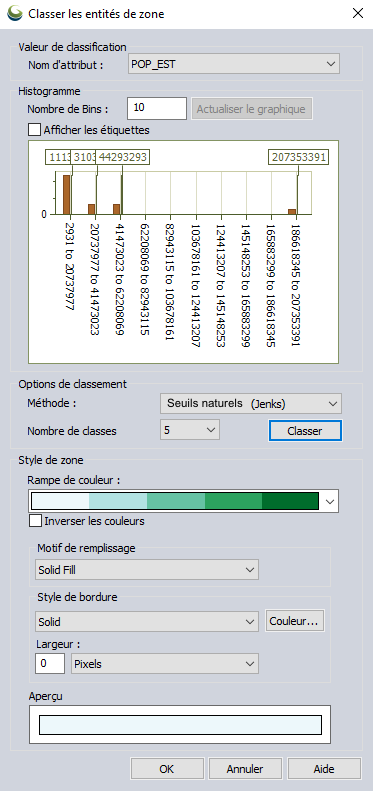373x791 pixels.
Task: Enable Afficher les étiquettes checkbox
Action: pyautogui.click(x=34, y=130)
